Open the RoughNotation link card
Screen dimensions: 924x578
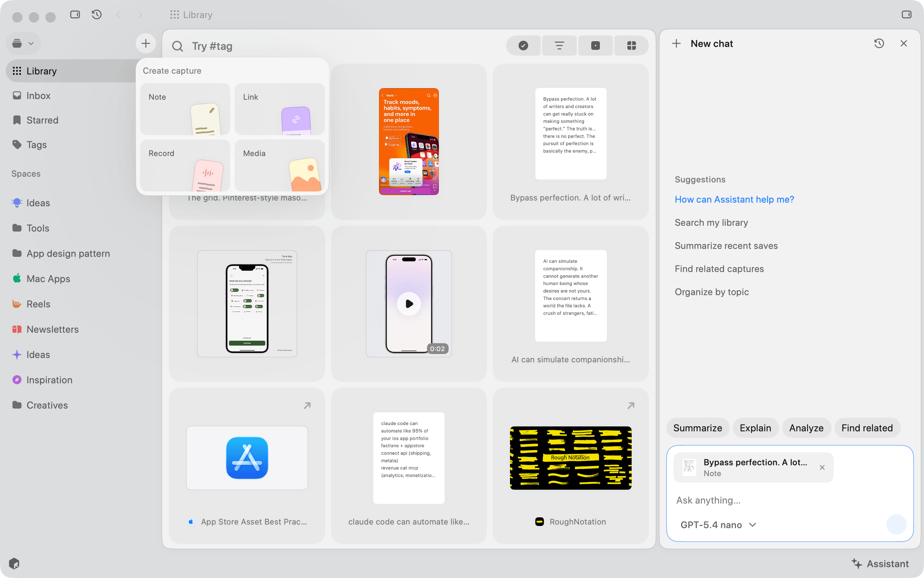pyautogui.click(x=570, y=466)
